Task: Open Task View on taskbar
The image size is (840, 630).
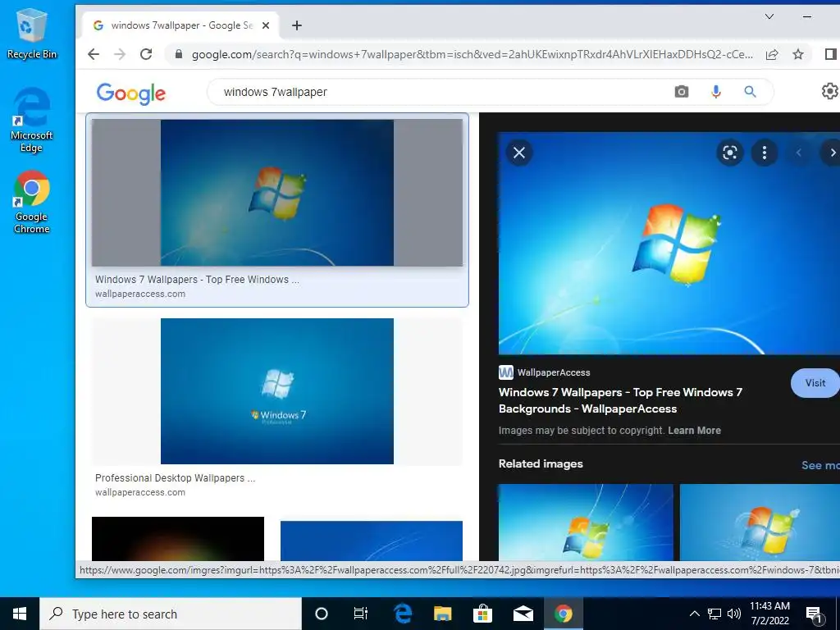Action: point(361,614)
